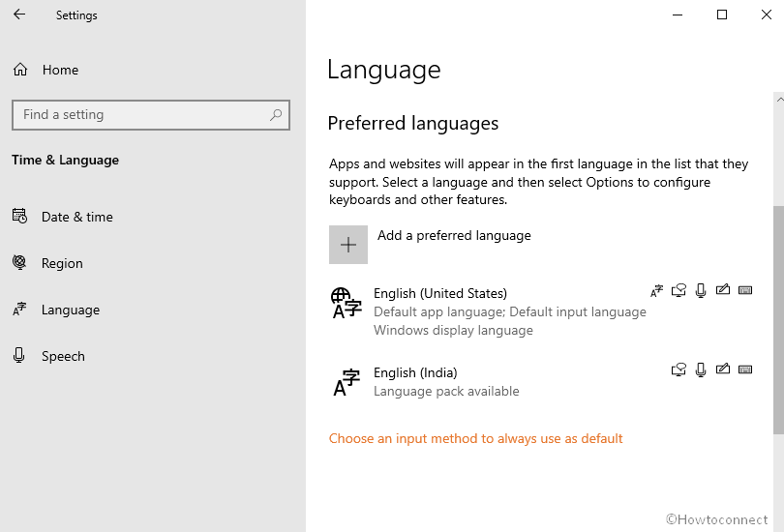
Task: Click display language icon for English (United States)
Action: tap(656, 290)
